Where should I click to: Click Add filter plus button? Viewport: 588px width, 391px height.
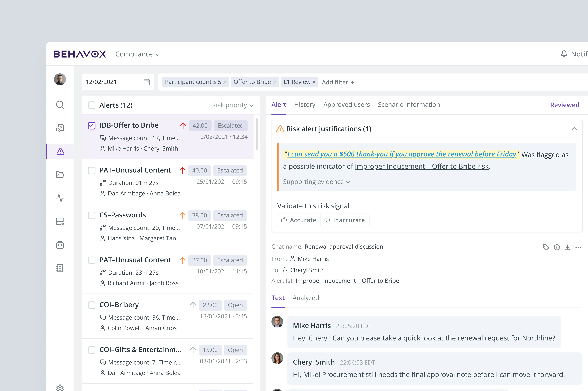(x=338, y=82)
